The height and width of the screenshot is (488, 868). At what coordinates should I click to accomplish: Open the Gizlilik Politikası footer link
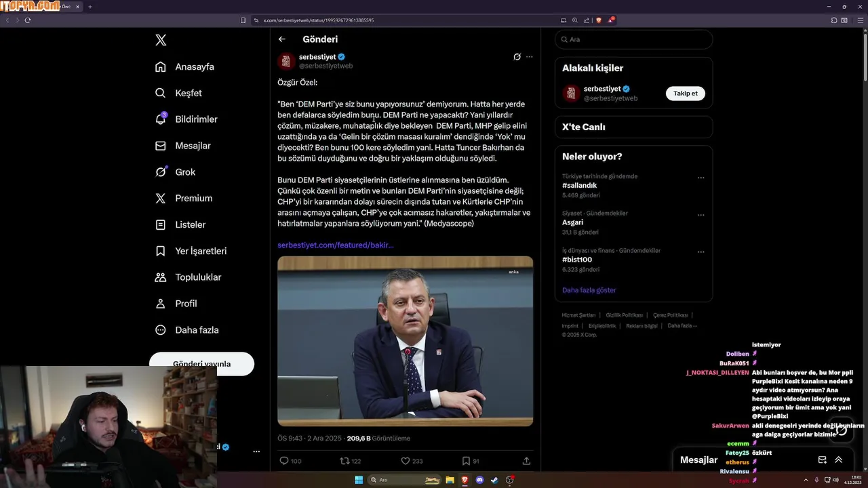click(624, 315)
